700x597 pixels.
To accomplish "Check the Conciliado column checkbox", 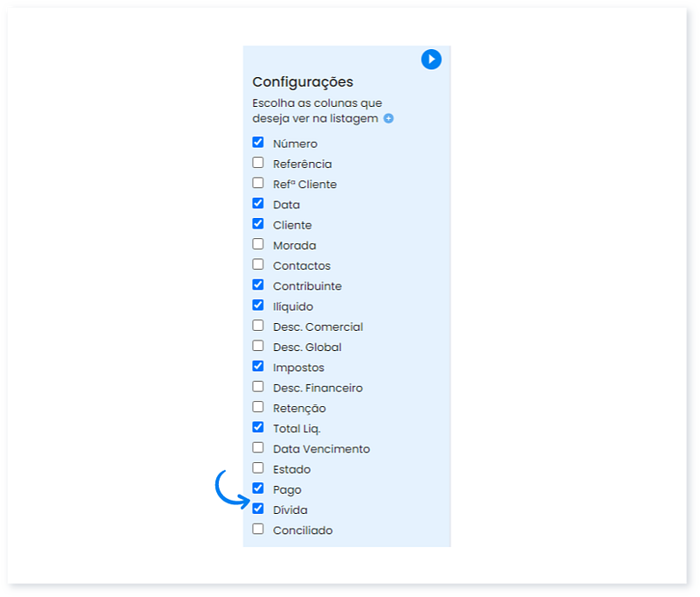I will pos(258,529).
